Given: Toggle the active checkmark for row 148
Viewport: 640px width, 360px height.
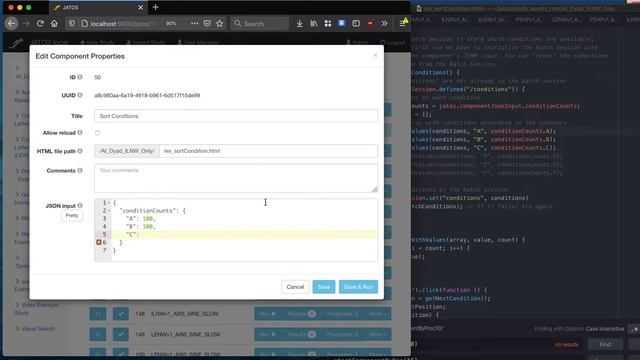Looking at the screenshot, I should [x=121, y=314].
